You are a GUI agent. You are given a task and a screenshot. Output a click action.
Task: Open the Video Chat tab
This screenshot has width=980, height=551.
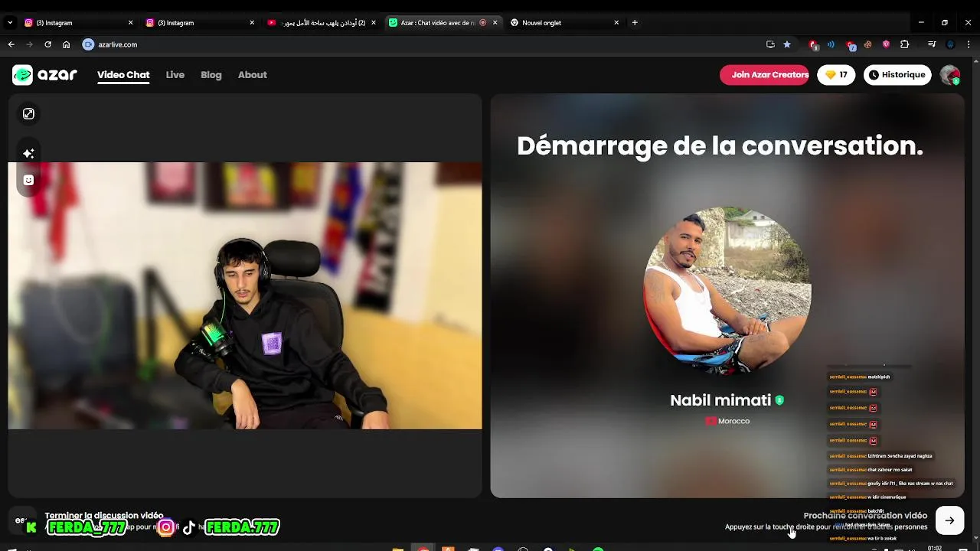click(123, 75)
